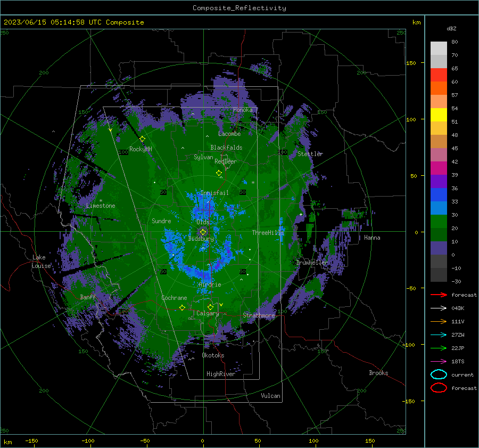This screenshot has height=448, width=479.
Task: Click the 22JP legend label
Action: point(458,348)
